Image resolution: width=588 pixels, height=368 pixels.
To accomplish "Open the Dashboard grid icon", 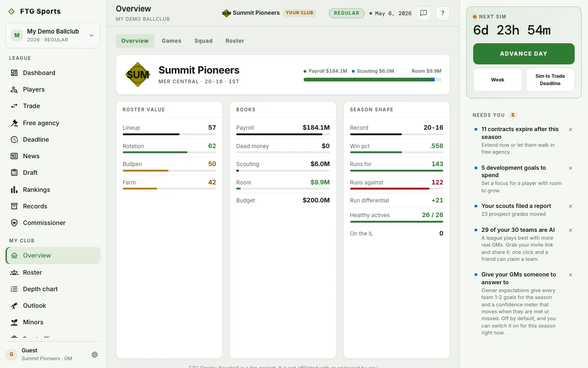I will [14, 73].
